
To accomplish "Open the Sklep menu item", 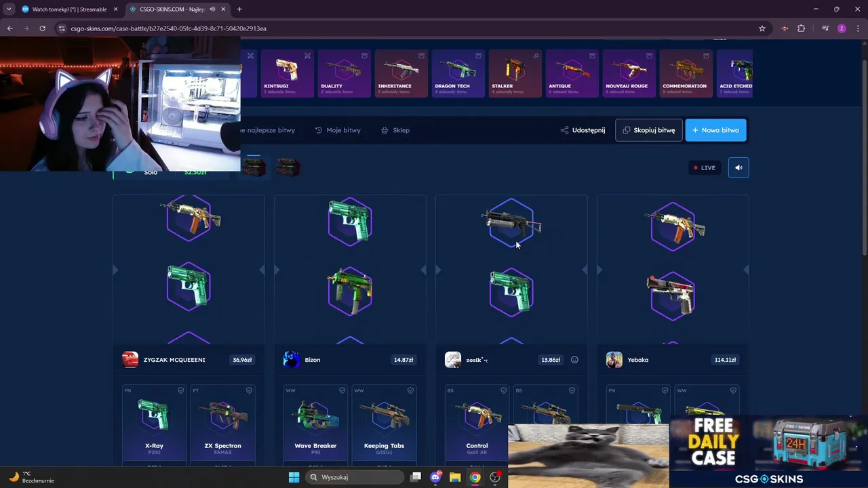I will (395, 130).
